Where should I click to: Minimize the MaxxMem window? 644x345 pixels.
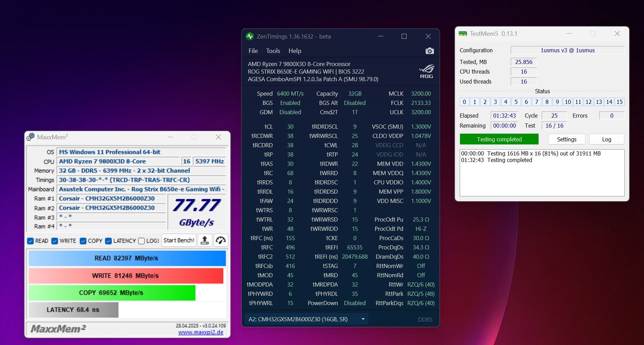(x=170, y=137)
